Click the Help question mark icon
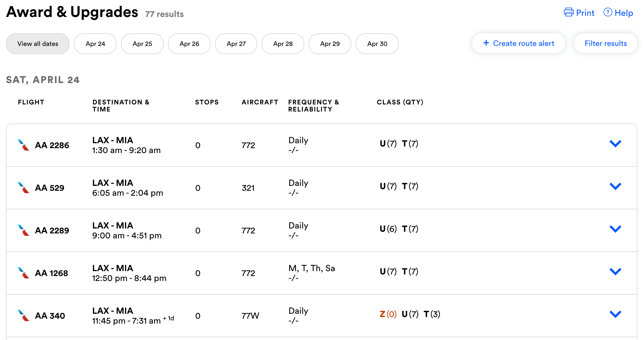The width and height of the screenshot is (644, 340). coord(608,12)
